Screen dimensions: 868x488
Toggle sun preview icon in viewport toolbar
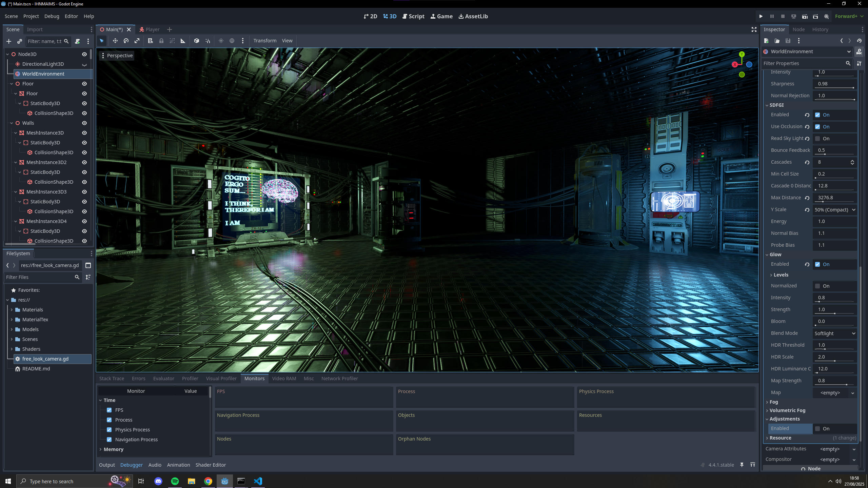point(221,41)
